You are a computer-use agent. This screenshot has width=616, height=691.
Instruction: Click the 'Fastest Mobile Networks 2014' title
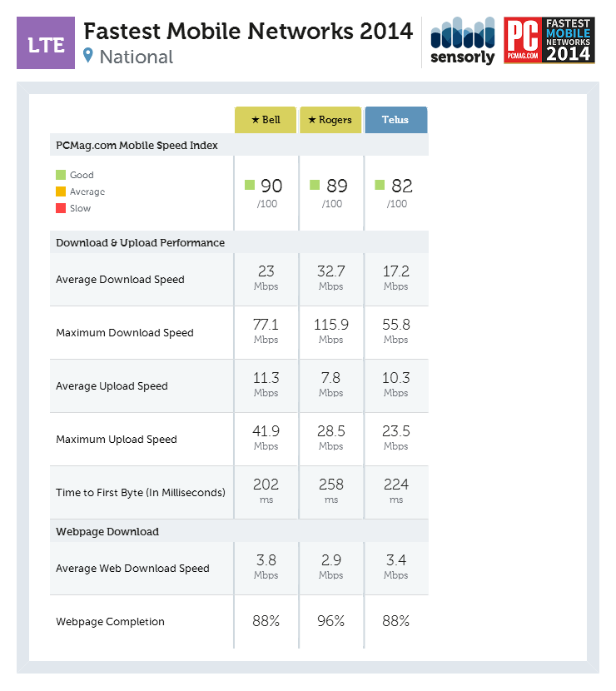point(248,32)
